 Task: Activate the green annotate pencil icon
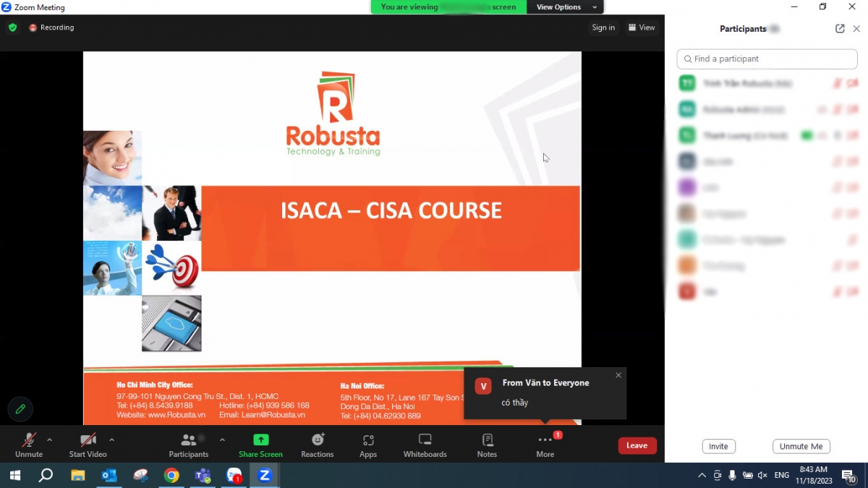pos(20,409)
